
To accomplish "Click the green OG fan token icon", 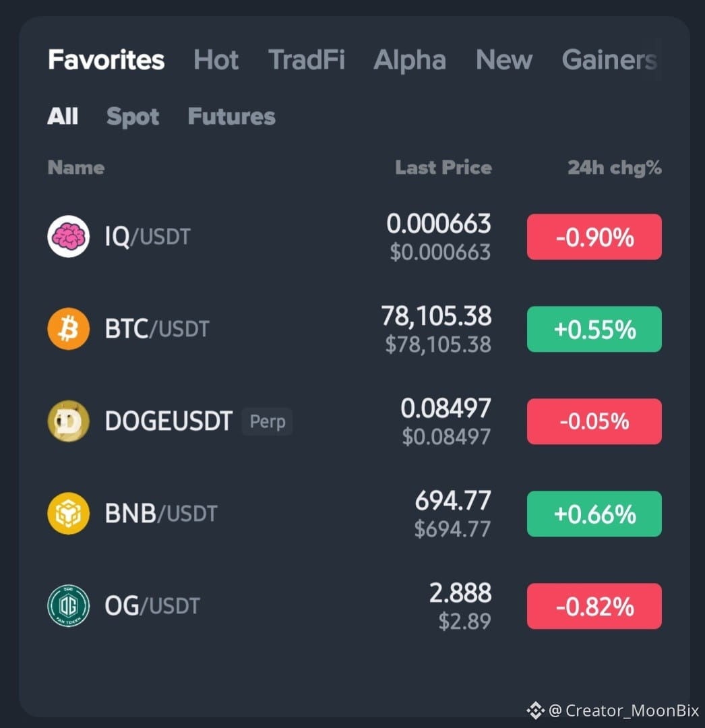I will (68, 606).
